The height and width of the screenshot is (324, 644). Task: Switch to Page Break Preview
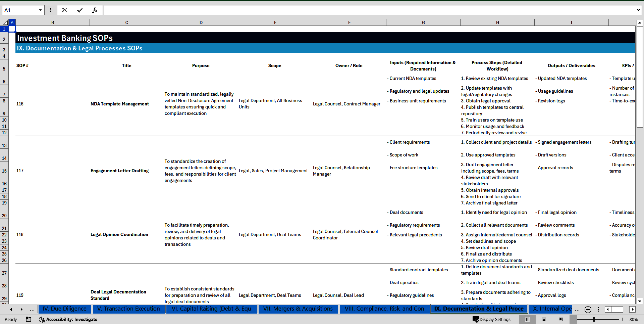coord(561,319)
